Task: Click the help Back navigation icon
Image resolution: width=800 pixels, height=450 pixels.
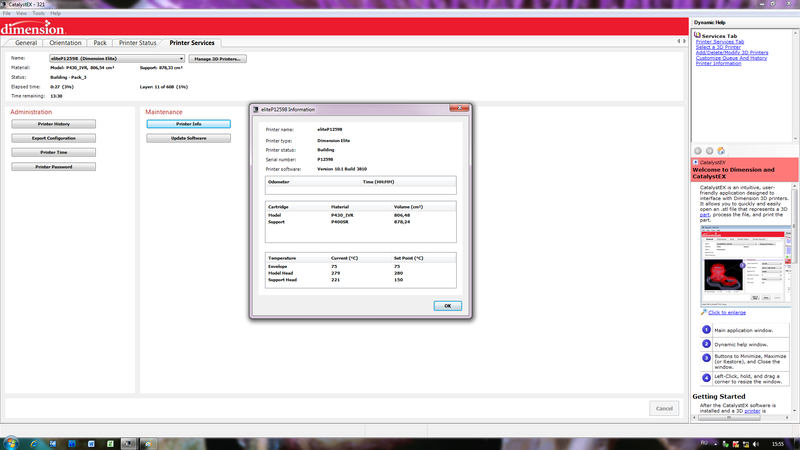Action: click(x=698, y=151)
